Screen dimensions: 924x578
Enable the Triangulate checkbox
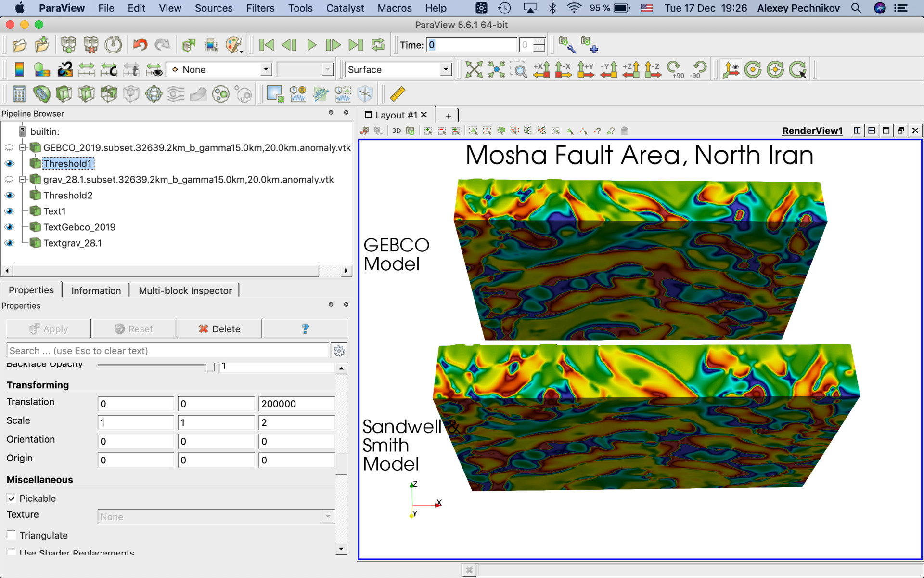[x=11, y=536]
